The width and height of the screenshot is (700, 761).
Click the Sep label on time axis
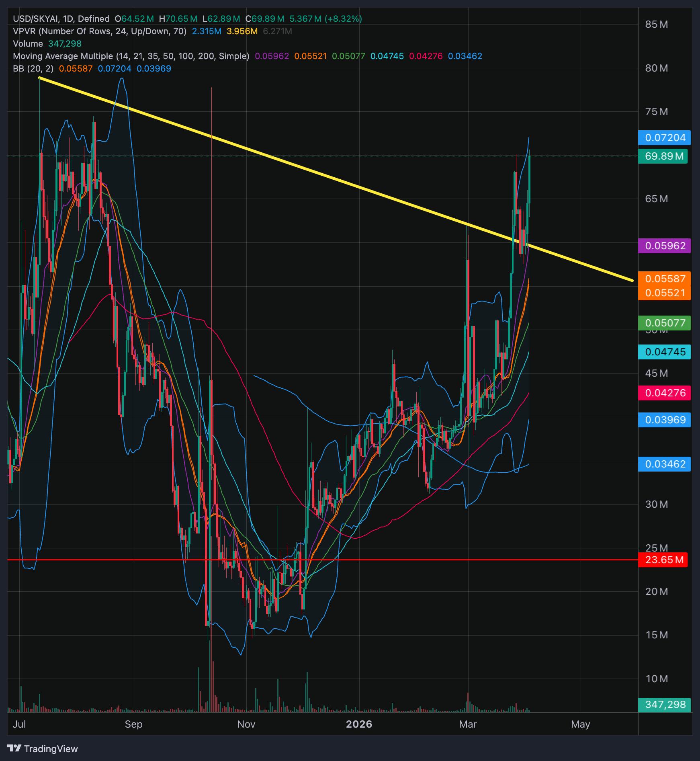(x=133, y=724)
